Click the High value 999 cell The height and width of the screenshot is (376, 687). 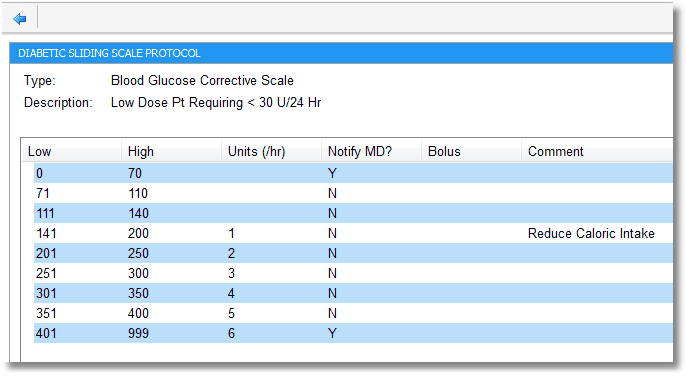pyautogui.click(x=138, y=333)
